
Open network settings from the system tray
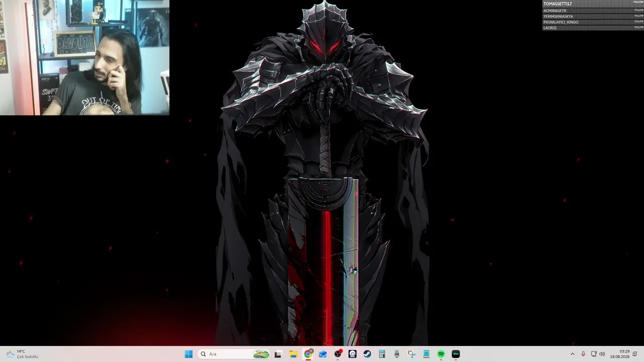click(x=594, y=354)
